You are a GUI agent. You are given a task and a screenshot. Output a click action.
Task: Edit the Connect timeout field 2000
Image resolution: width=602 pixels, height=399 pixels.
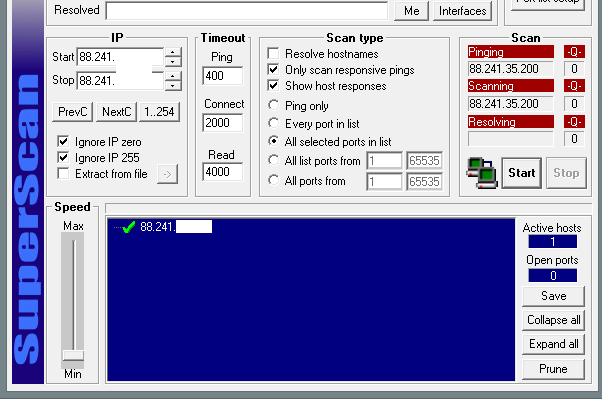coord(223,123)
